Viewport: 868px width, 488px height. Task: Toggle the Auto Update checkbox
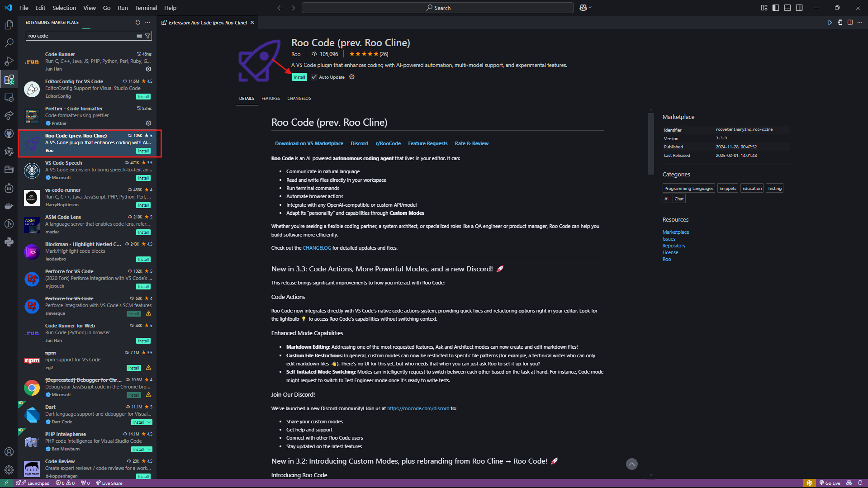tap(314, 77)
